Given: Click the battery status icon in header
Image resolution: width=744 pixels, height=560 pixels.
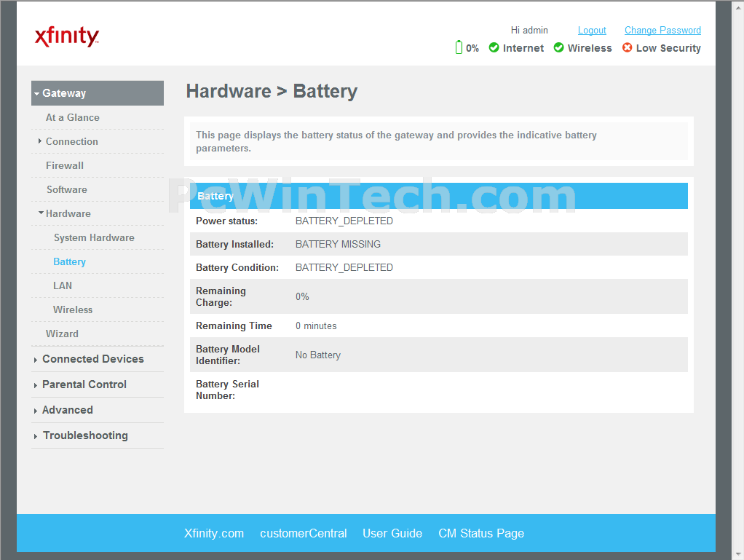Looking at the screenshot, I should pos(459,47).
